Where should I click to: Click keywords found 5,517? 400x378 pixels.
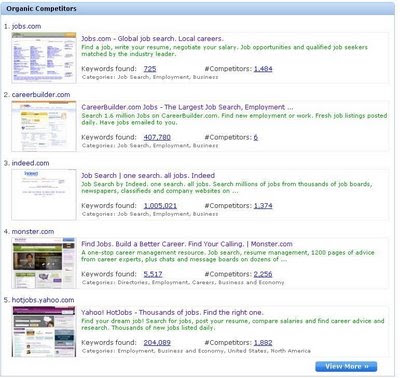point(153,274)
